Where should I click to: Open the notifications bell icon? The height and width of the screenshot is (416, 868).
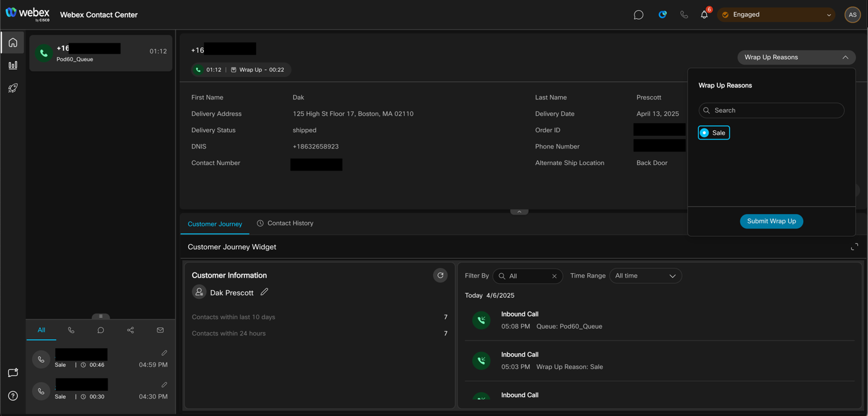704,14
